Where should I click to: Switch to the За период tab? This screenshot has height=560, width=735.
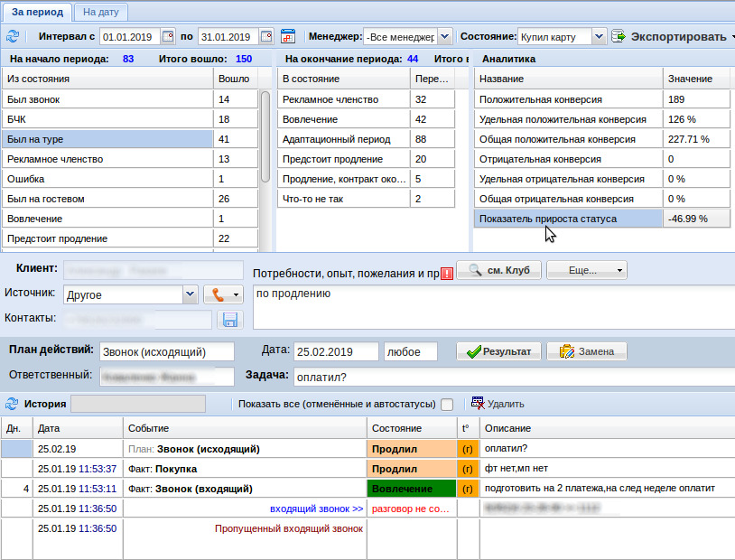(x=37, y=12)
